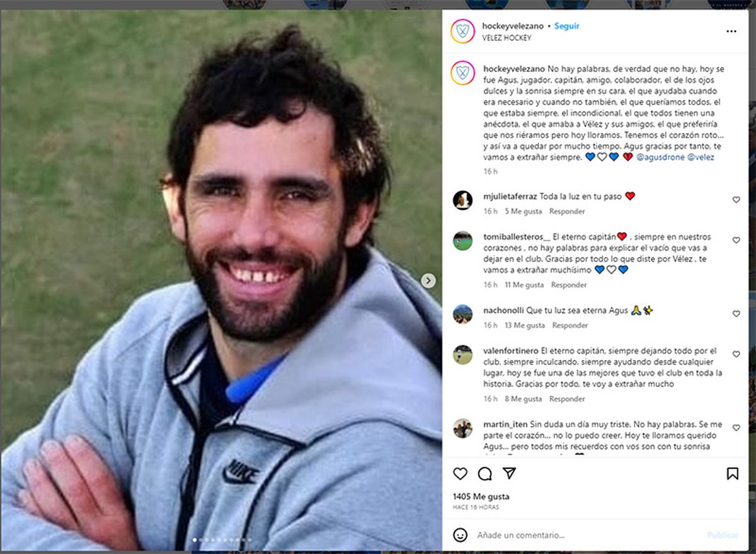
Task: Like mjulietaferraz's comment
Action: [x=736, y=200]
